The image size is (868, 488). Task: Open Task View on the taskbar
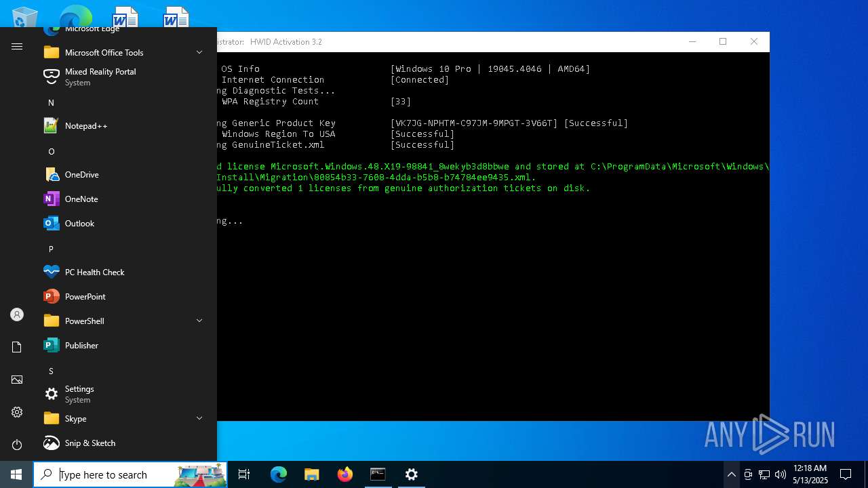244,474
